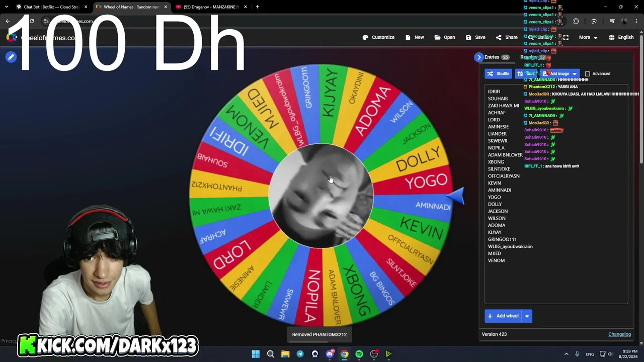The height and width of the screenshot is (362, 644).
Task: Click inside the entries text box
Action: tap(556, 194)
